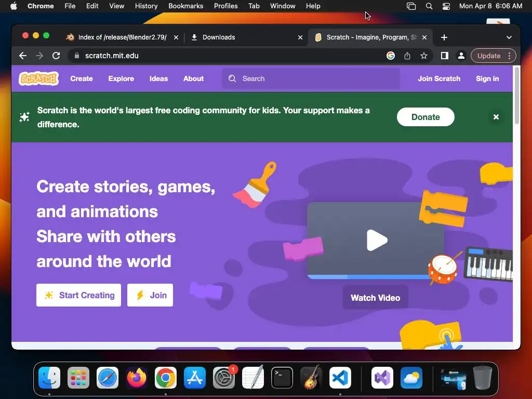Click the address bar URL
Image resolution: width=532 pixels, height=399 pixels.
112,56
